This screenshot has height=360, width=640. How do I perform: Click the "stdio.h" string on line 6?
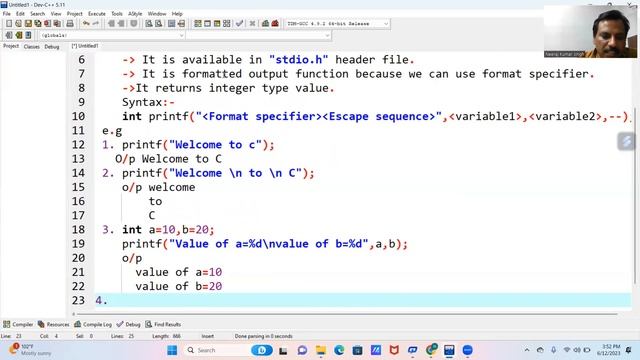point(298,60)
